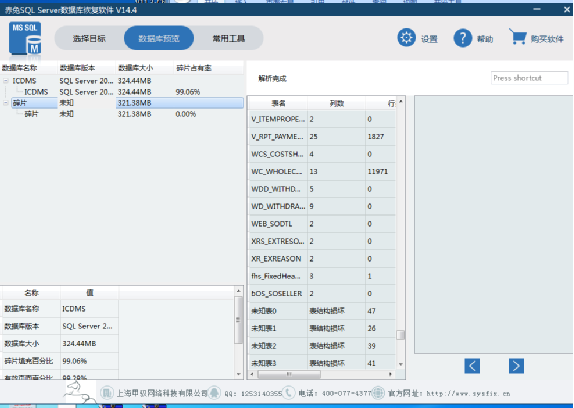Select table WCS_COSTSH... row

322,154
